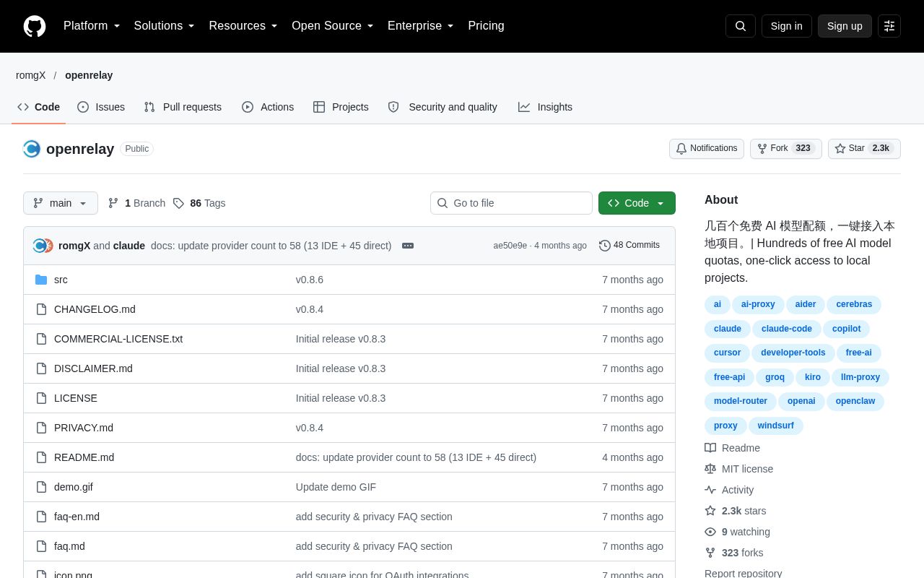Switch to the Pull requests tab
This screenshot has height=578, width=924.
(x=183, y=107)
